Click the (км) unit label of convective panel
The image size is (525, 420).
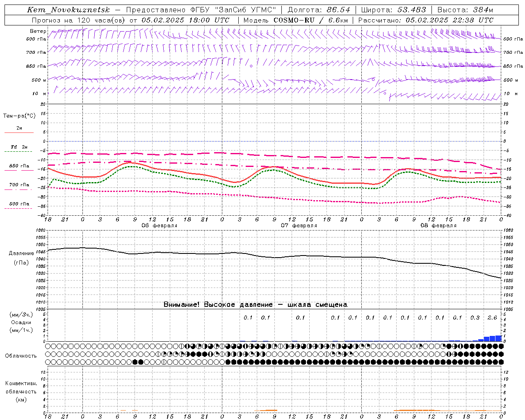click(21, 399)
